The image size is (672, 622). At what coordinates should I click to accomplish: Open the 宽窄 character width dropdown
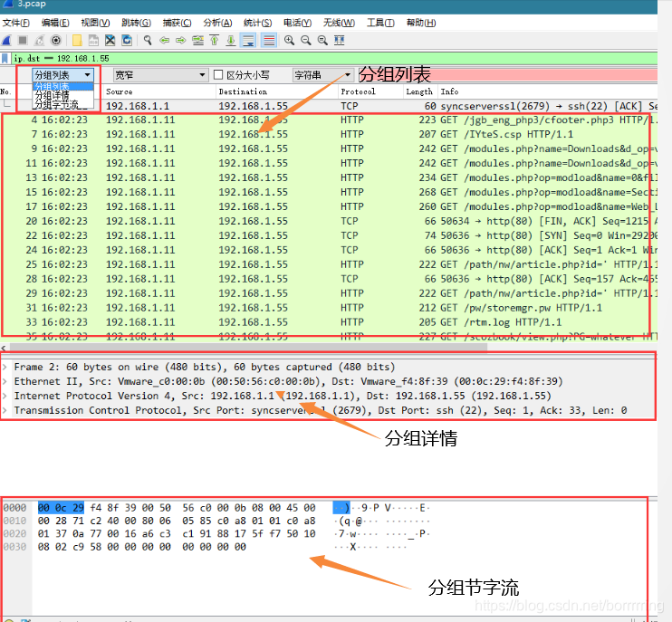160,75
